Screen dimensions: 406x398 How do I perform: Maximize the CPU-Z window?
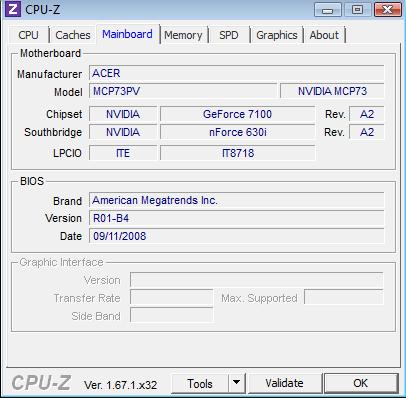coord(357,10)
